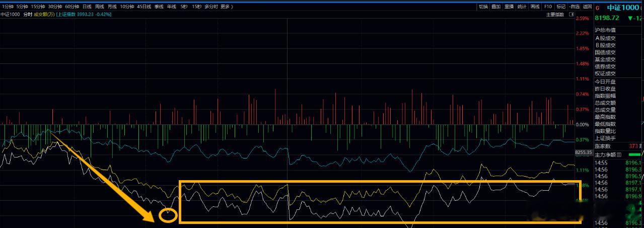The image size is (644, 228).
Task: Click the first 14:55 tick row
Action: click(619, 163)
